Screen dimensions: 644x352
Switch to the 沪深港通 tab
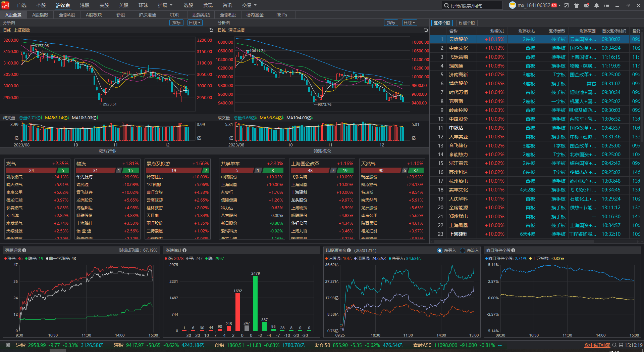[x=148, y=15]
